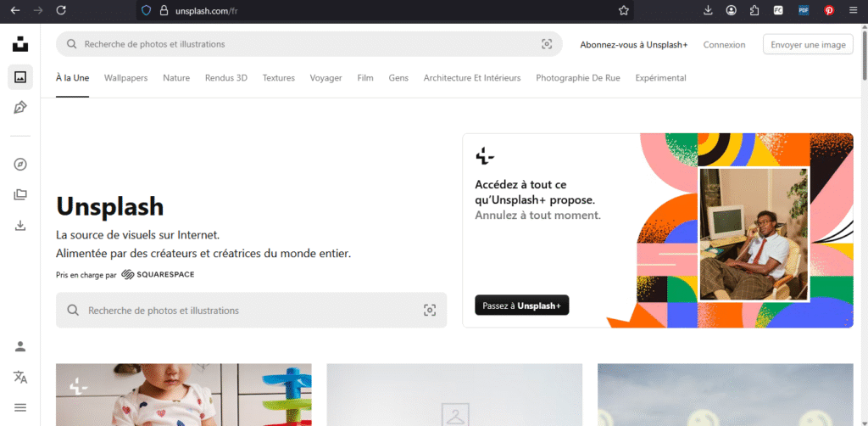Click visual search icon in hero search box
868x426 pixels.
(x=430, y=311)
